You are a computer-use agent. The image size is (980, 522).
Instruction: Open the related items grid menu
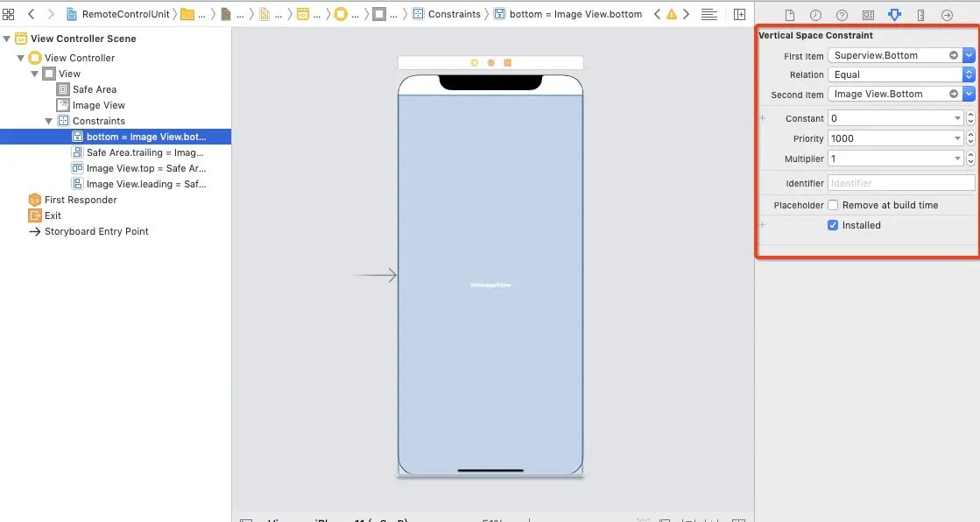pos(8,14)
